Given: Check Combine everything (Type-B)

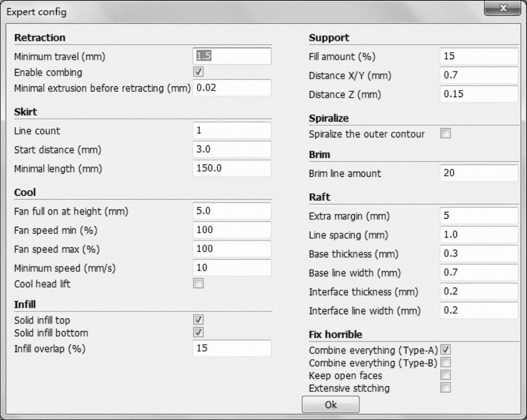Looking at the screenshot, I should tap(446, 363).
